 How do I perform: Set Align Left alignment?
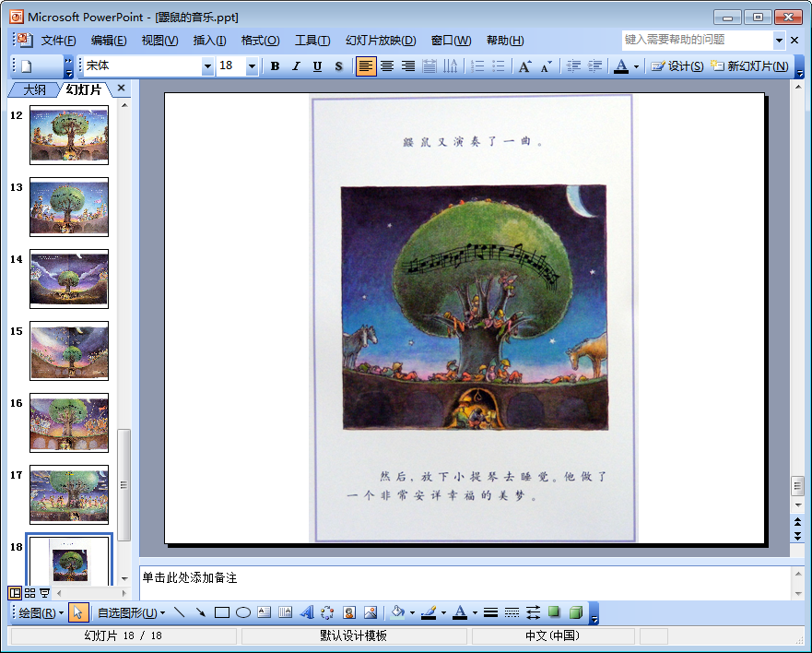pyautogui.click(x=366, y=66)
